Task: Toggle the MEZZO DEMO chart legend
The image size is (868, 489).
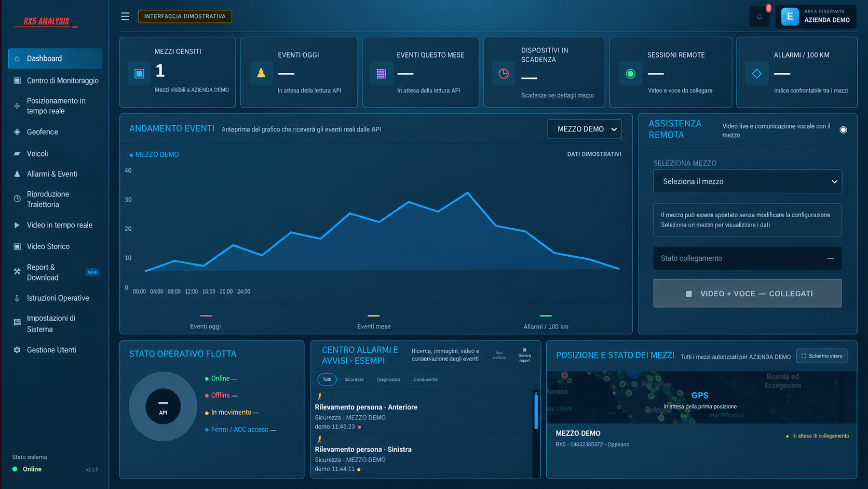Action: [x=154, y=154]
